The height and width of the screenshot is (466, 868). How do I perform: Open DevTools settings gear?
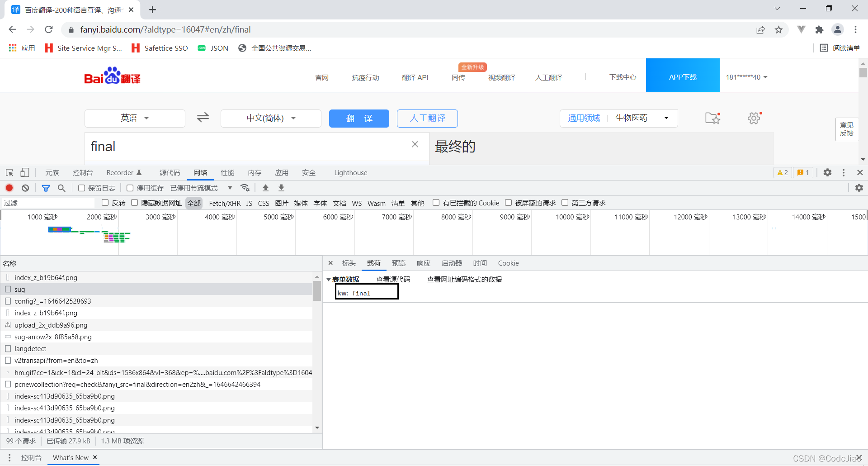[x=827, y=172]
